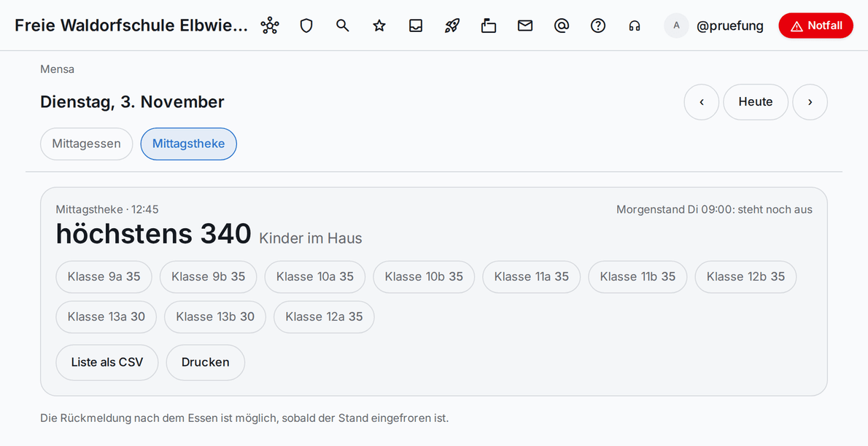Open search via the magnifier icon
This screenshot has height=446, width=868.
(x=343, y=26)
